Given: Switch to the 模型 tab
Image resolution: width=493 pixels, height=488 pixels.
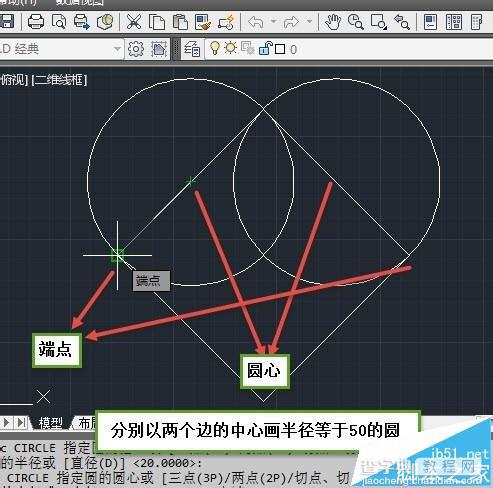Looking at the screenshot, I should pyautogui.click(x=50, y=423).
